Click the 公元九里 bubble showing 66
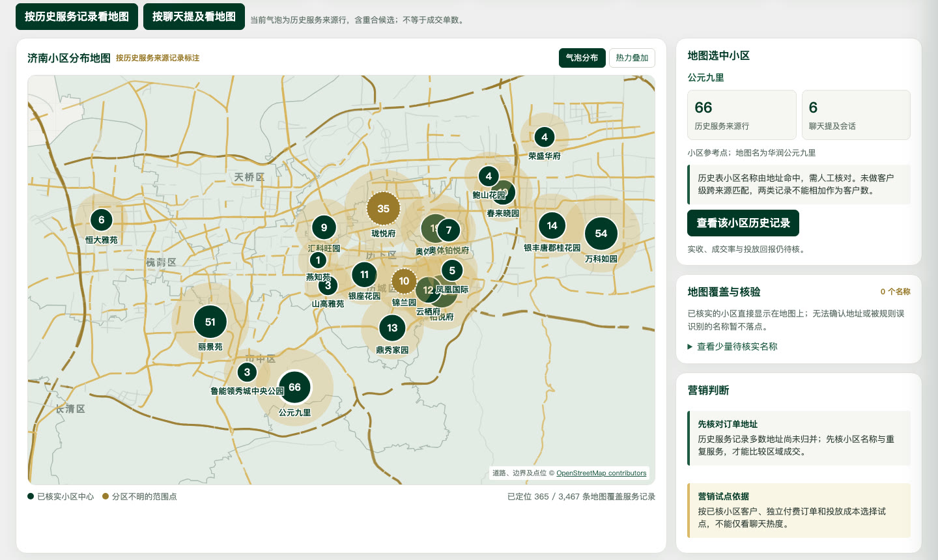 [x=294, y=387]
